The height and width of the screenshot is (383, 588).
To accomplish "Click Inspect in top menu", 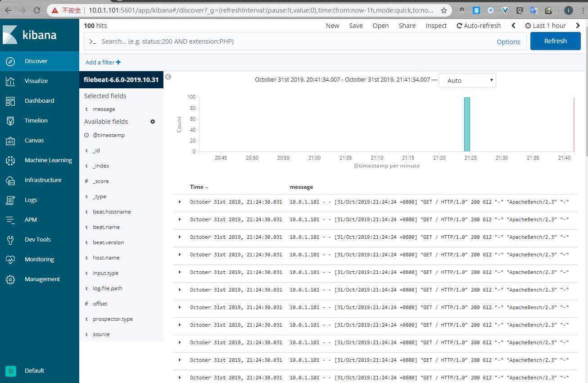I will click(436, 26).
